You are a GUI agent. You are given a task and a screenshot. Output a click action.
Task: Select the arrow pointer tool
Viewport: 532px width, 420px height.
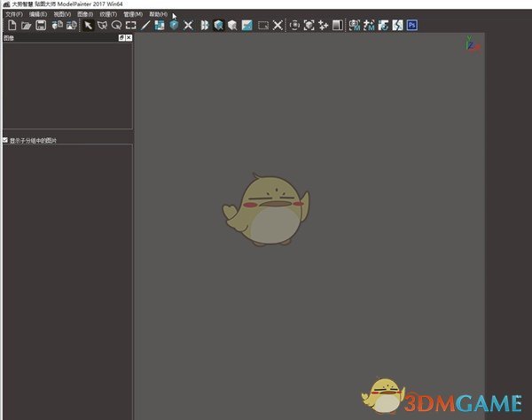88,26
